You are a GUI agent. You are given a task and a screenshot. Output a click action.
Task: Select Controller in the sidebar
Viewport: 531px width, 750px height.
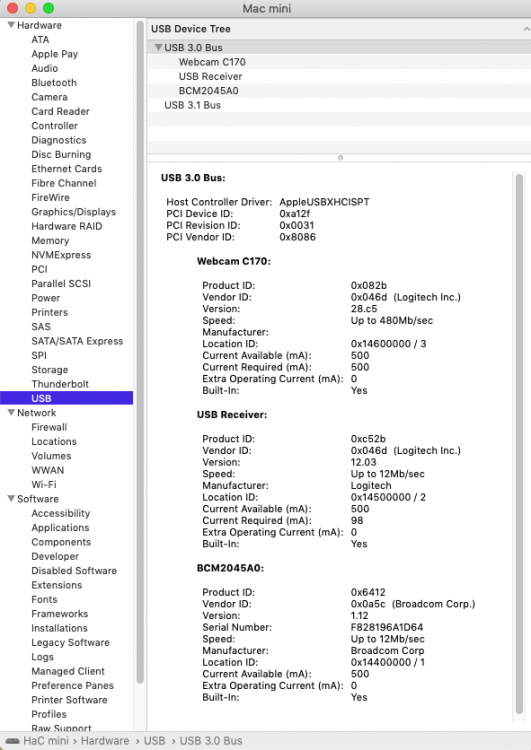[x=55, y=126]
